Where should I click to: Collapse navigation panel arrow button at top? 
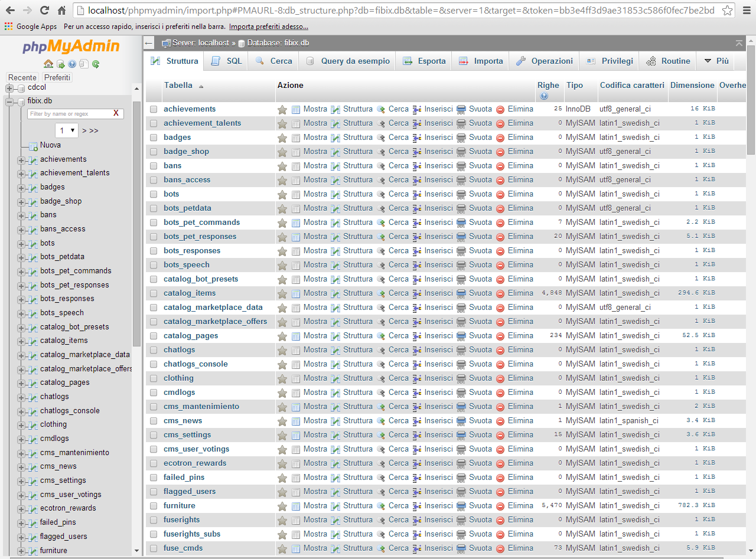[149, 43]
